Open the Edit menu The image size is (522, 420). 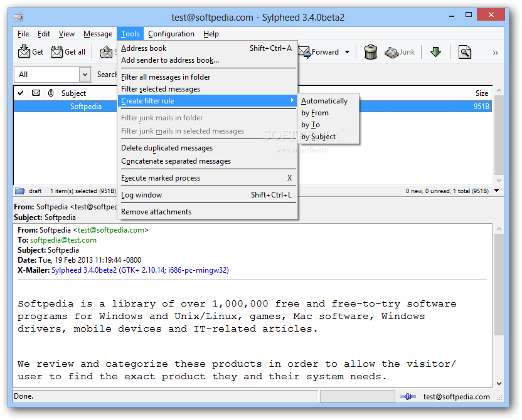pos(44,34)
